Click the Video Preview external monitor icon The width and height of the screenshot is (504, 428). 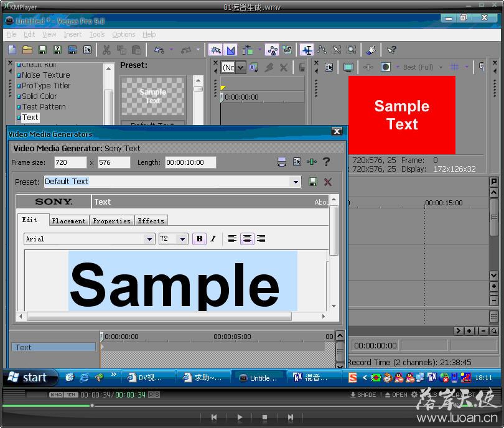point(348,67)
